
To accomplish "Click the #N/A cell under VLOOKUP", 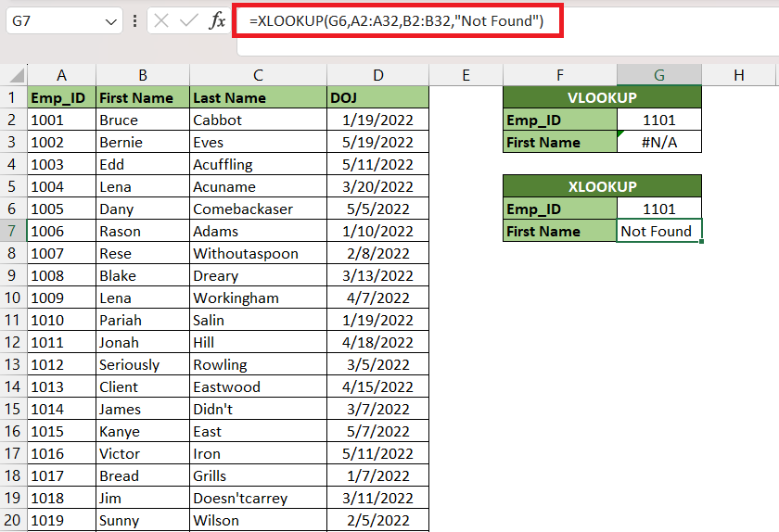I will tap(659, 142).
